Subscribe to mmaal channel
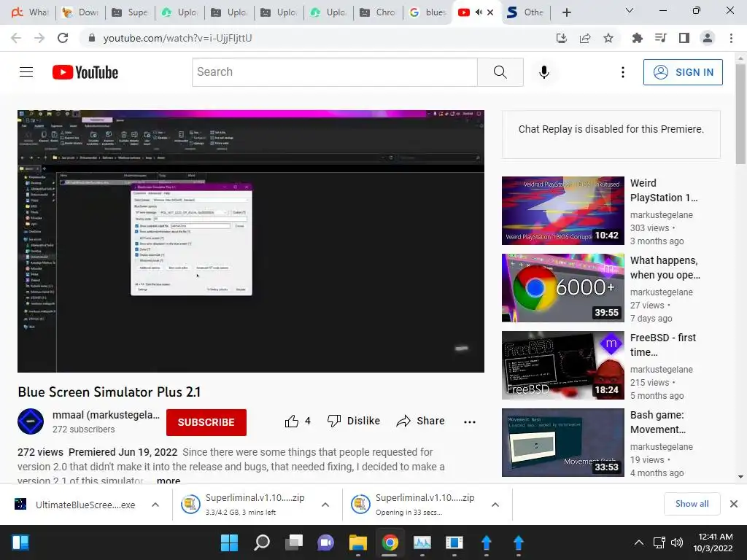The image size is (747, 560). click(x=206, y=422)
